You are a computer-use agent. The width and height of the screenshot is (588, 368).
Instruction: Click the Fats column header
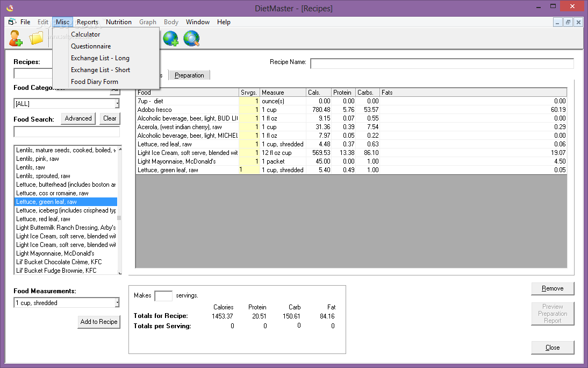click(x=474, y=93)
